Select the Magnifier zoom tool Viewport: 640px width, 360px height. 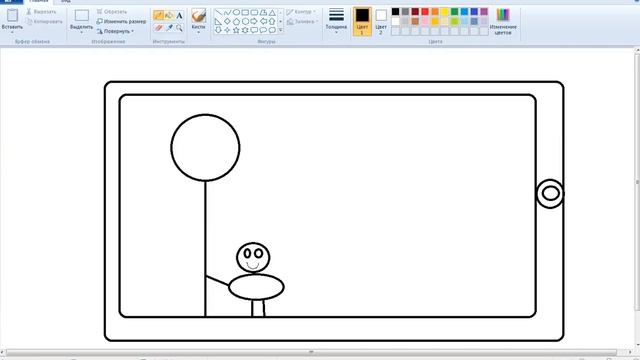179,28
